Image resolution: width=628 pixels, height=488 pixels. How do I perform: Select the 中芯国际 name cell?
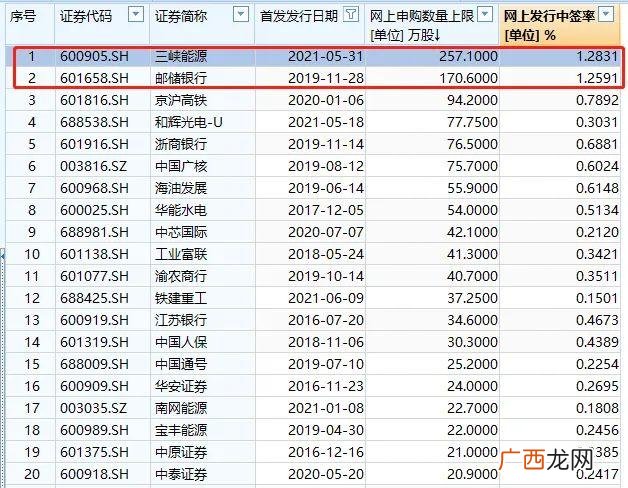[x=181, y=232]
